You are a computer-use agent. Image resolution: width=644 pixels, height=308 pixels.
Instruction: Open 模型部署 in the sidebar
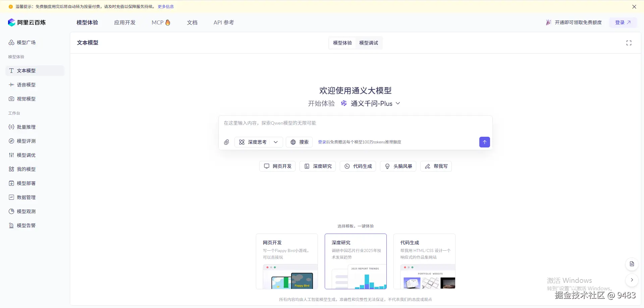(35, 183)
